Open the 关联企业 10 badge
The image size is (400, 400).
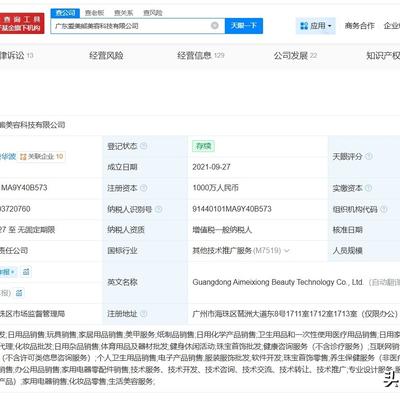(x=42, y=156)
